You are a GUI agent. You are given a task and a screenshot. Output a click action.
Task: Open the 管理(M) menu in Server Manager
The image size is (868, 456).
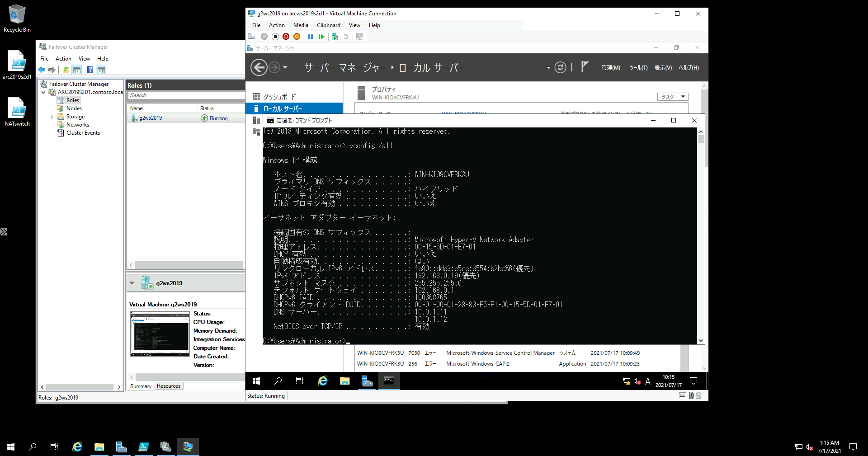pyautogui.click(x=611, y=68)
